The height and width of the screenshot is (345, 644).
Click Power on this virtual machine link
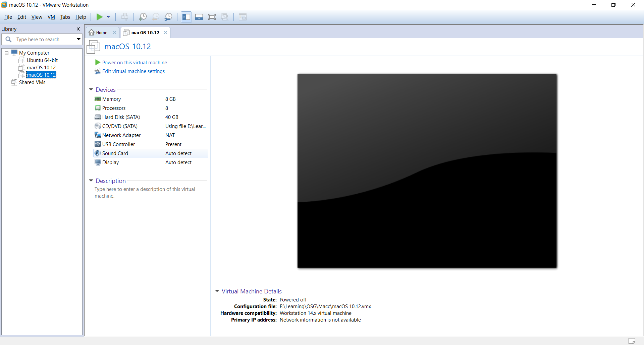pyautogui.click(x=135, y=63)
